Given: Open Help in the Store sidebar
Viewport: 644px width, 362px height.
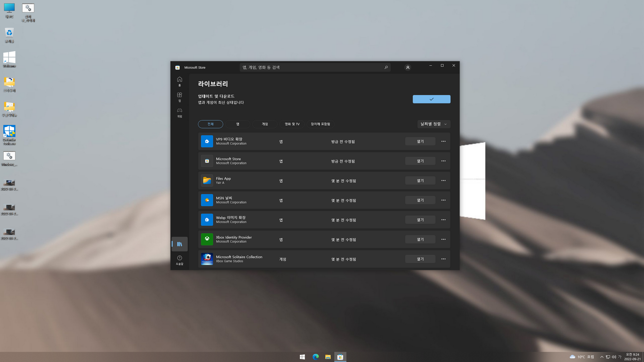Looking at the screenshot, I should [x=179, y=260].
